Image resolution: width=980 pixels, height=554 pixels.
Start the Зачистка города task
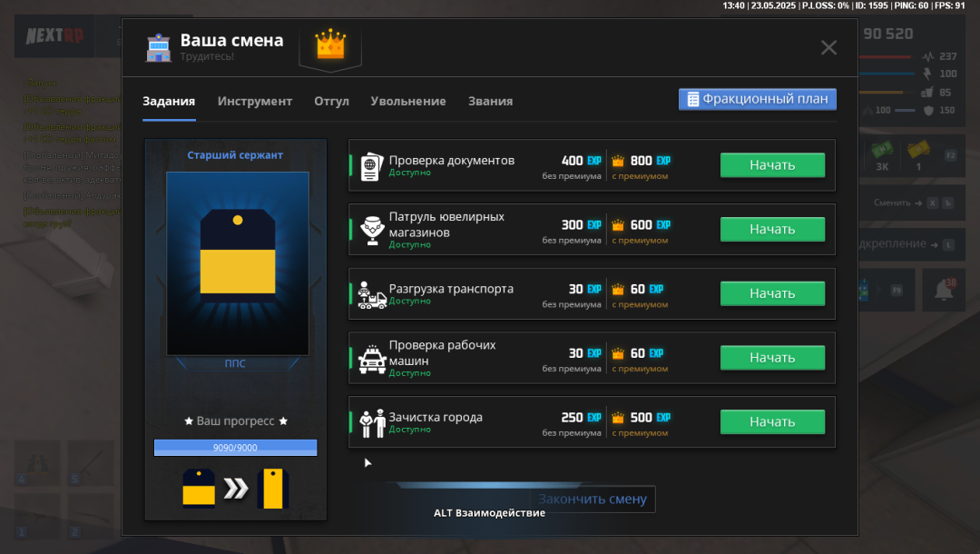772,421
